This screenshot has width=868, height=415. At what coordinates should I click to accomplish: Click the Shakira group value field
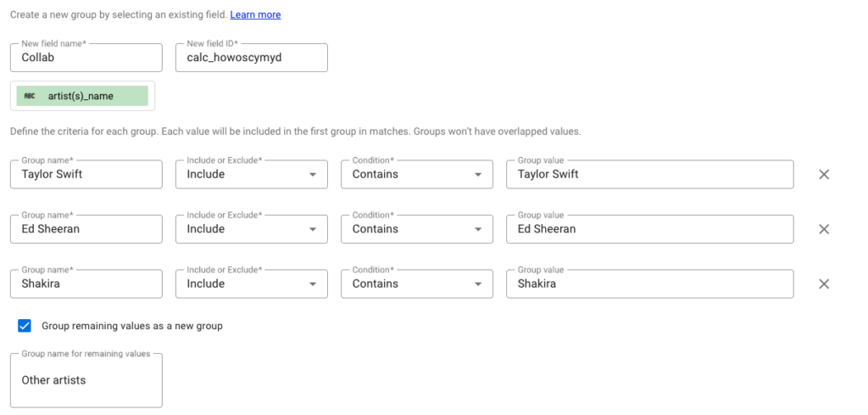pos(649,283)
